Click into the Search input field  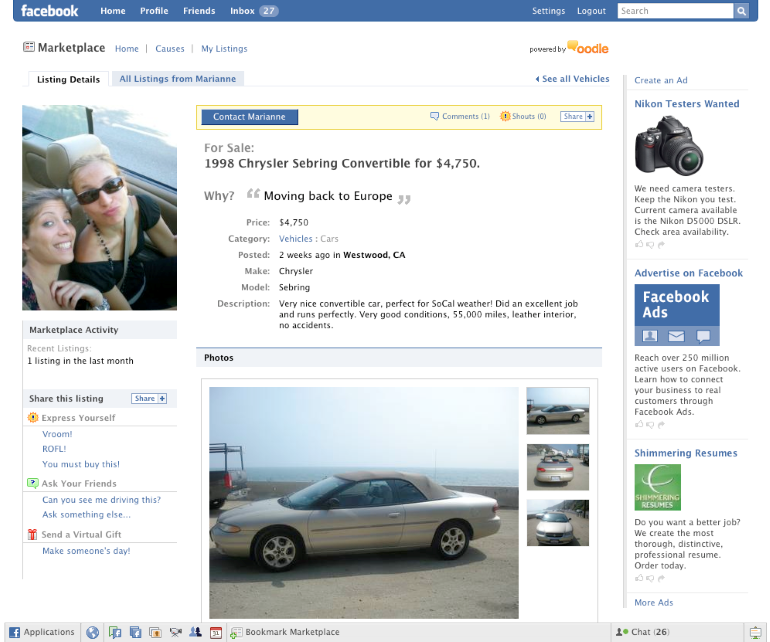pos(675,11)
